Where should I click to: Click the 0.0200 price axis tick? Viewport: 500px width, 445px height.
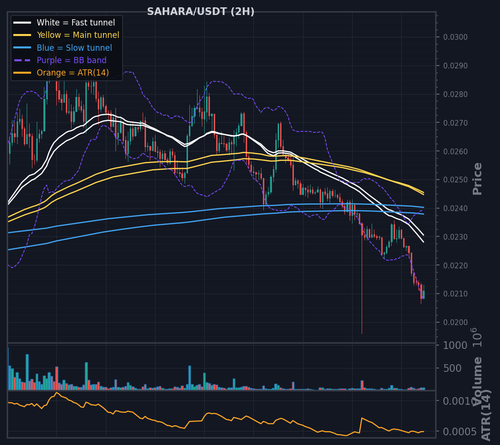point(455,322)
